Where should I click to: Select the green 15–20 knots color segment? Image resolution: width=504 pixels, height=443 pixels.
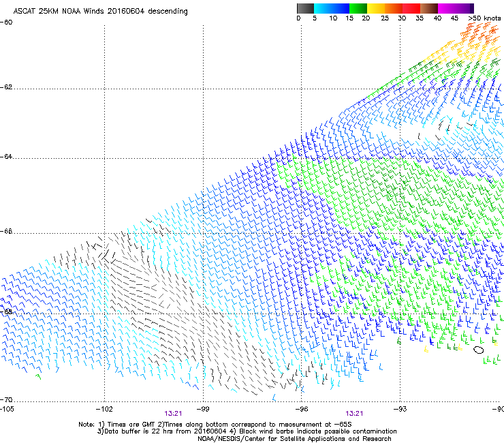[x=358, y=8]
